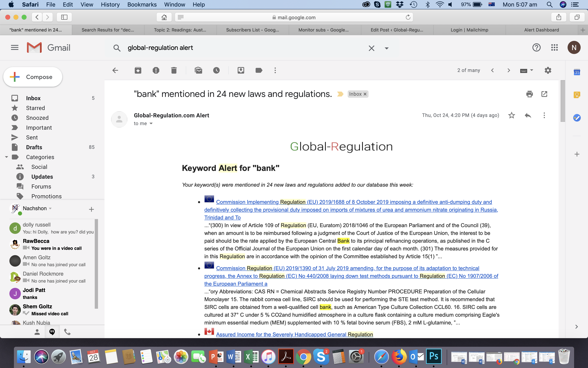
Task: Open Google Calendar in side panel
Action: 577,72
